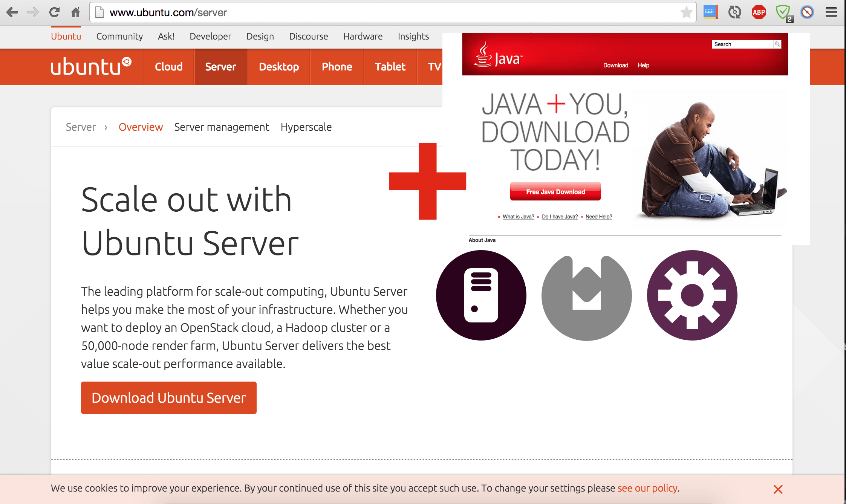Switch to the Server section tab
The image size is (846, 504).
221,67
